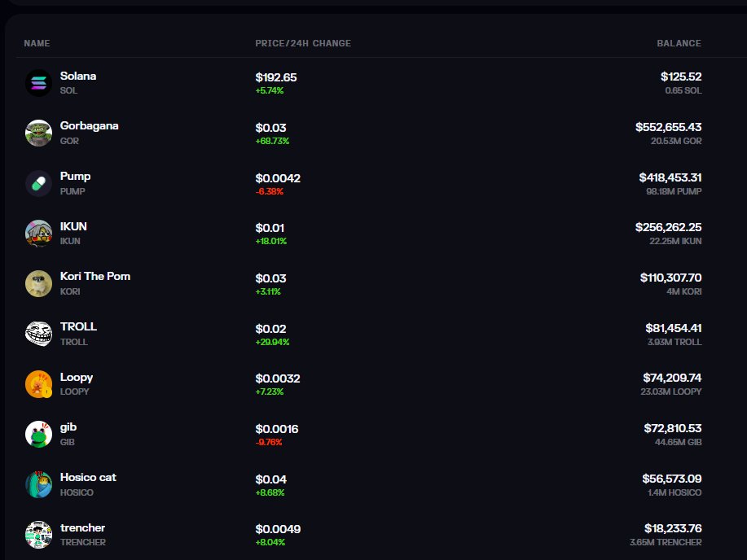Click the 0.65 SOL amount

click(x=683, y=90)
